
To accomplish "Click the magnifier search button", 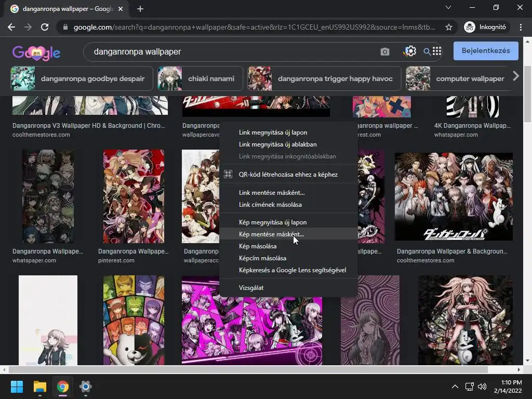I will tap(427, 51).
